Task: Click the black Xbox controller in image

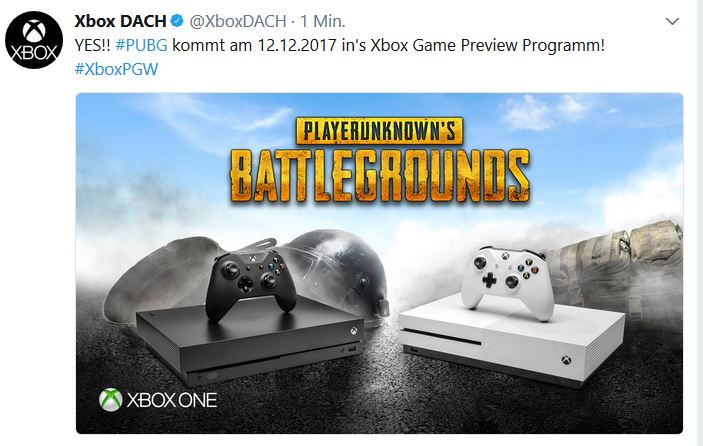Action: (x=250, y=283)
